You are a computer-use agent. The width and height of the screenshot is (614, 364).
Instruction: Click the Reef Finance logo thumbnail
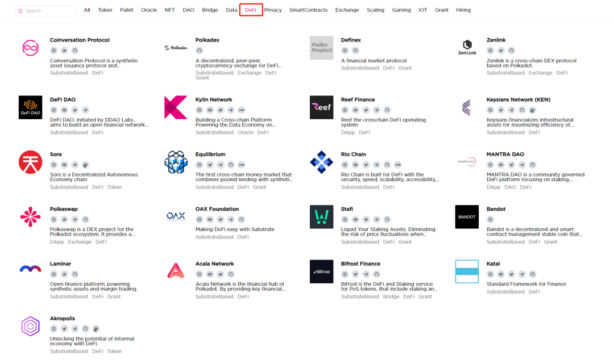321,107
